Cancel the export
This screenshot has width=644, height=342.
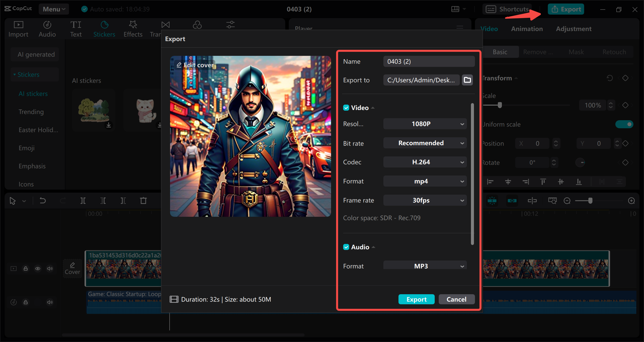pyautogui.click(x=456, y=299)
